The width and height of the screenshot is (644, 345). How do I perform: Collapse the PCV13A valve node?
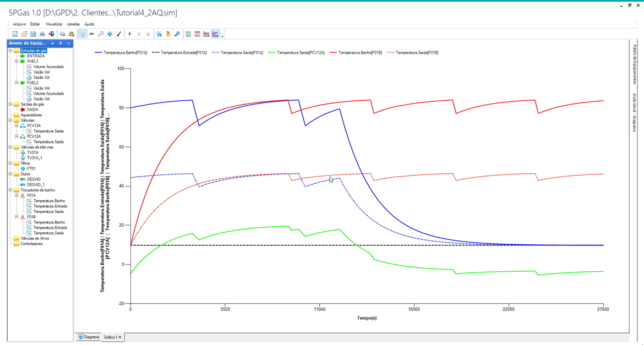(17, 125)
